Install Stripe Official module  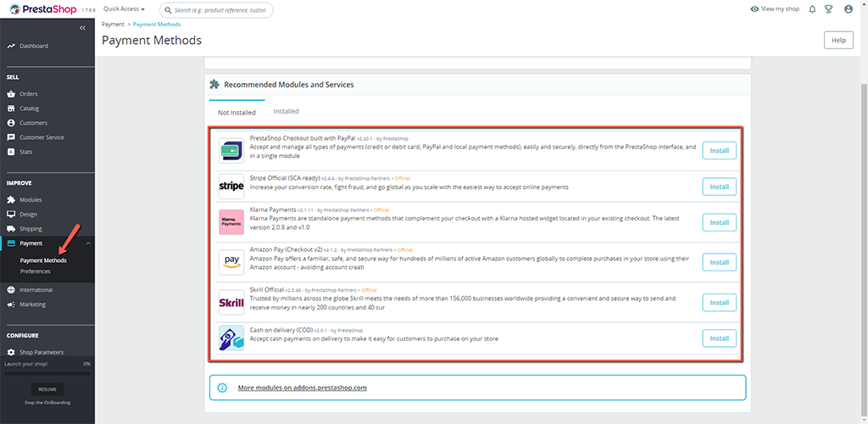tap(719, 187)
